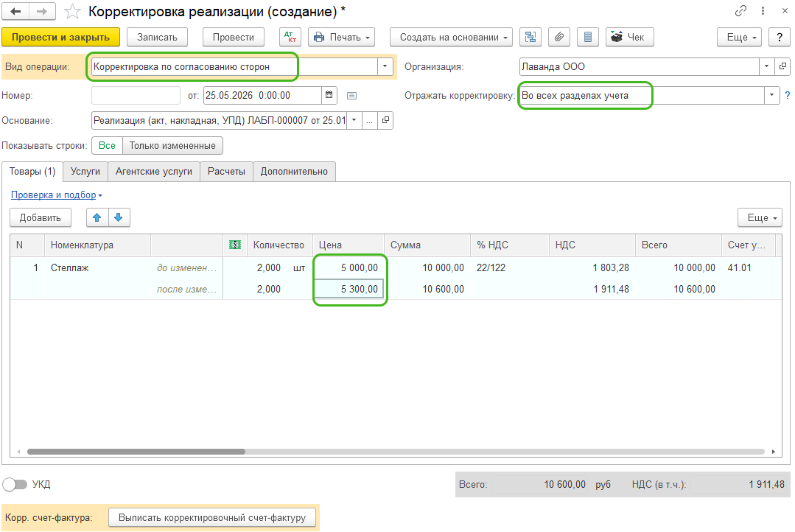795x532 pixels.
Task: Copy link to this document
Action: (740, 10)
